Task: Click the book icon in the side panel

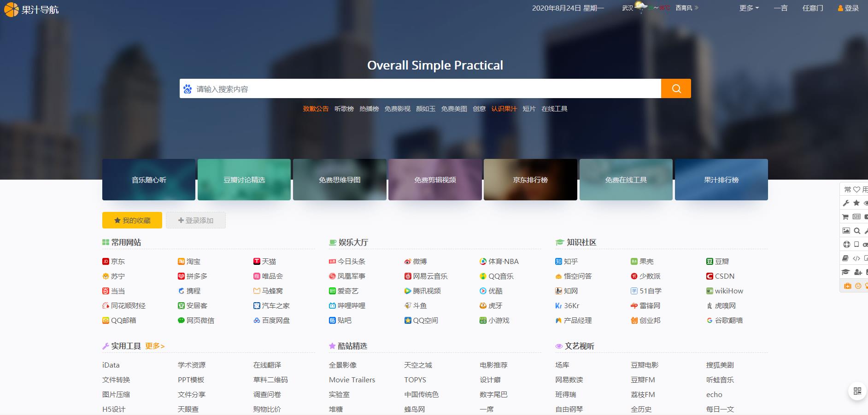Action: [x=845, y=258]
